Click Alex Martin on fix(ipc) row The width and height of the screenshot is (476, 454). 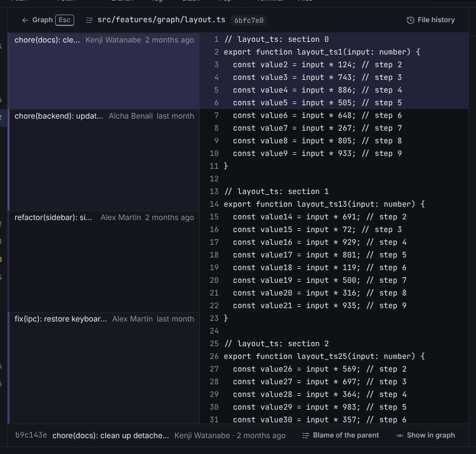click(x=133, y=319)
